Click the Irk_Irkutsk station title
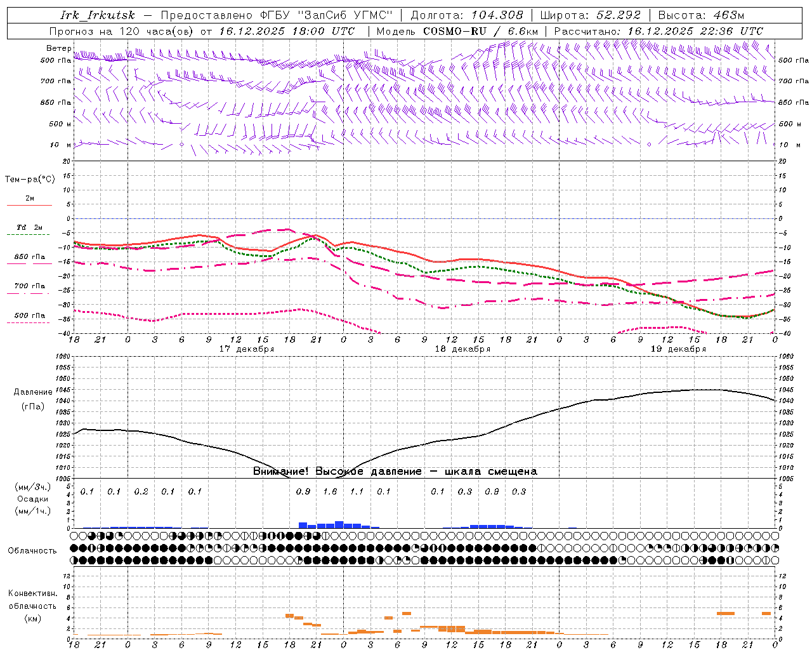This screenshot has height=650, width=812. pos(98,15)
